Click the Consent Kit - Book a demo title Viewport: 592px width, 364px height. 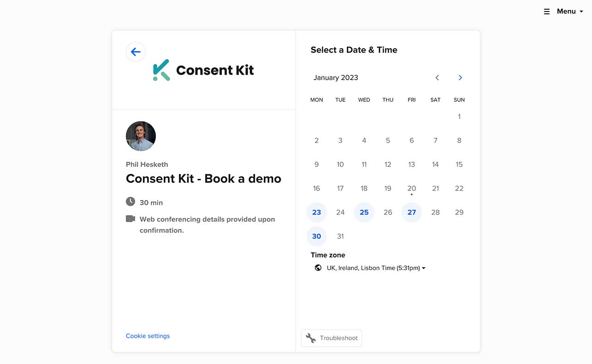(x=203, y=179)
